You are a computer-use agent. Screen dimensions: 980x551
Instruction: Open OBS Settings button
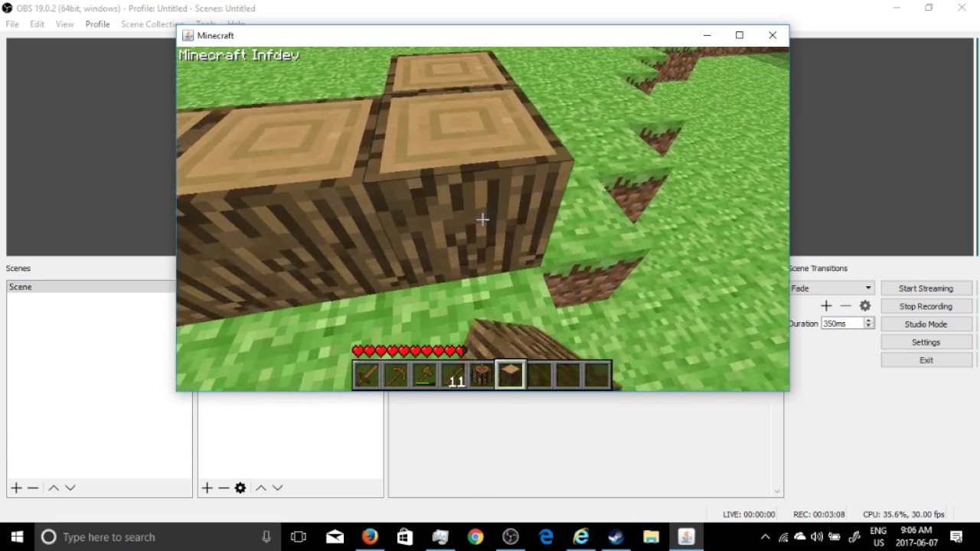click(x=926, y=342)
